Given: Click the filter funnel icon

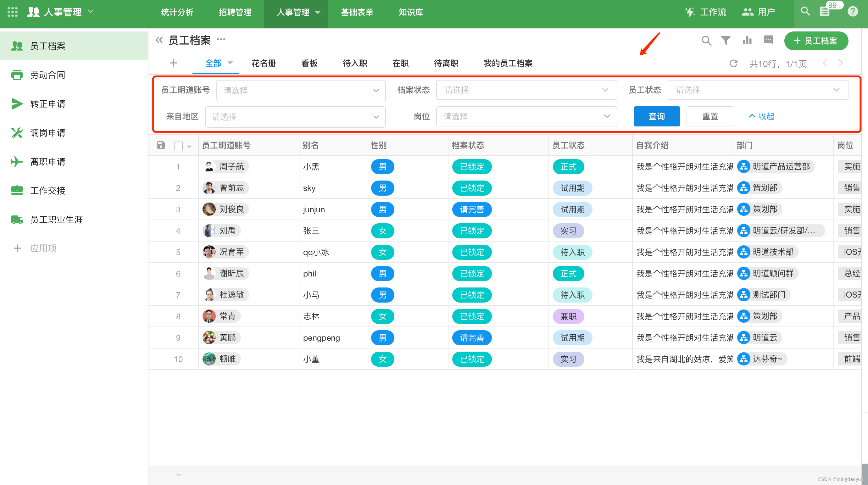Looking at the screenshot, I should tap(726, 41).
